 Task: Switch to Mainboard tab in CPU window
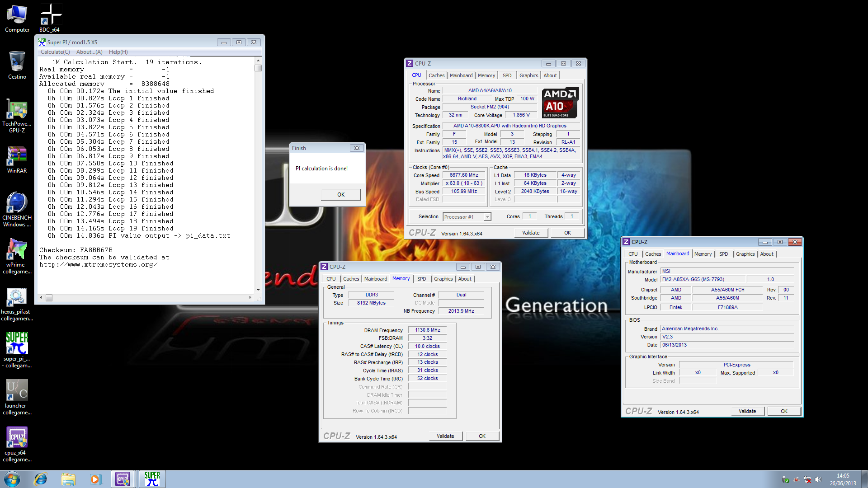461,75
